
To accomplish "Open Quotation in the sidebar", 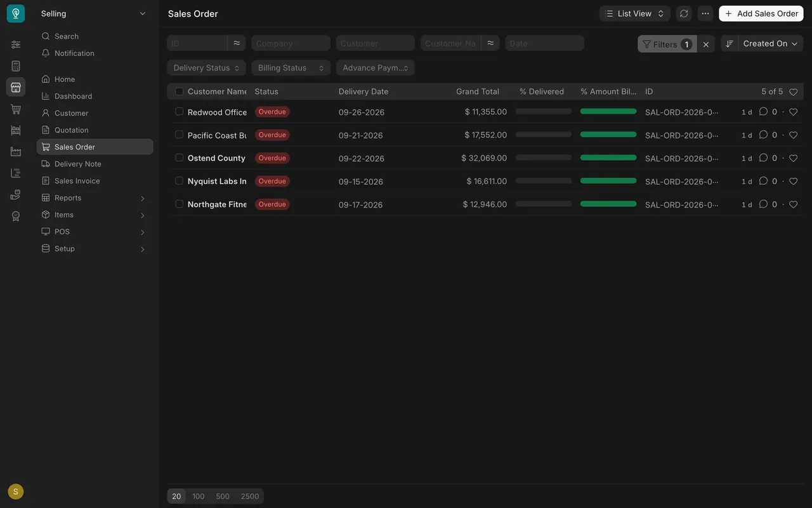I will (x=95, y=130).
